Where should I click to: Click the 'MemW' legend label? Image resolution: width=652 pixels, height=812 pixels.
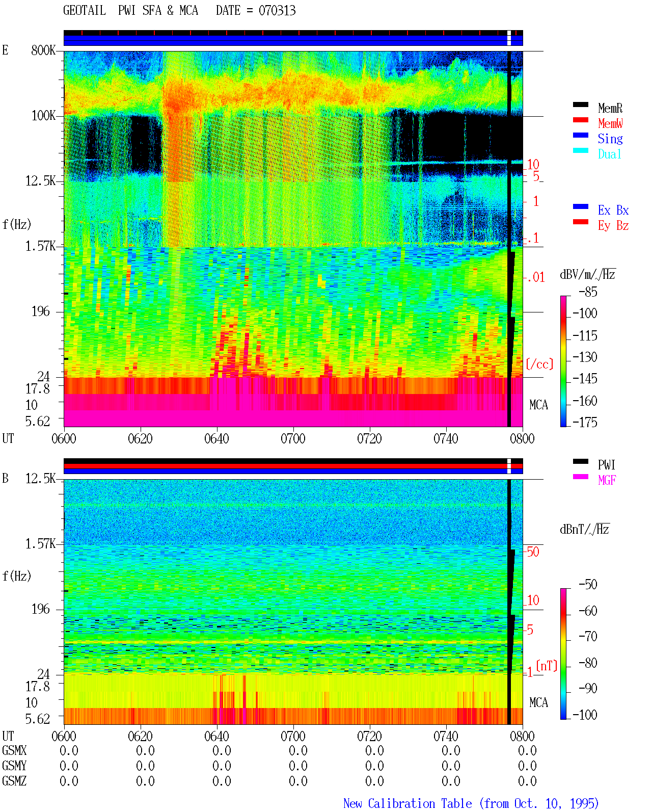[x=610, y=123]
